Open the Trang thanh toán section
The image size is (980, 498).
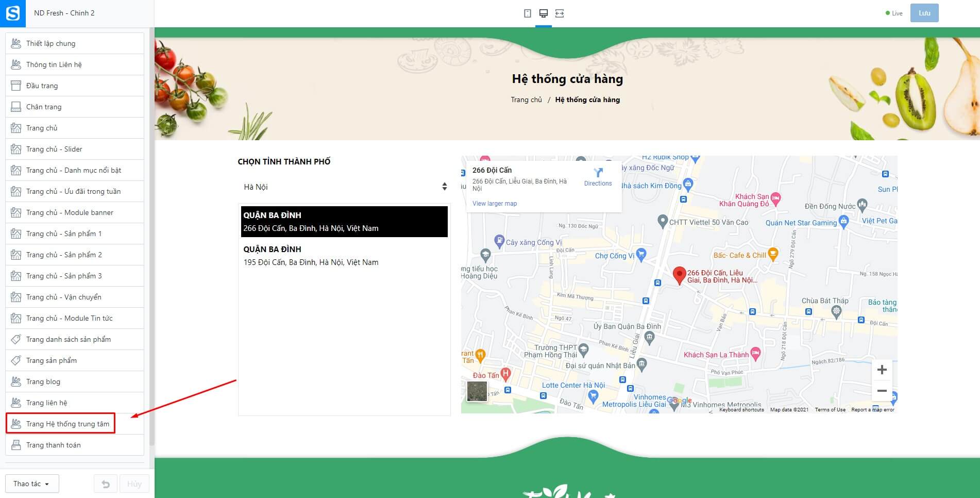coord(75,445)
